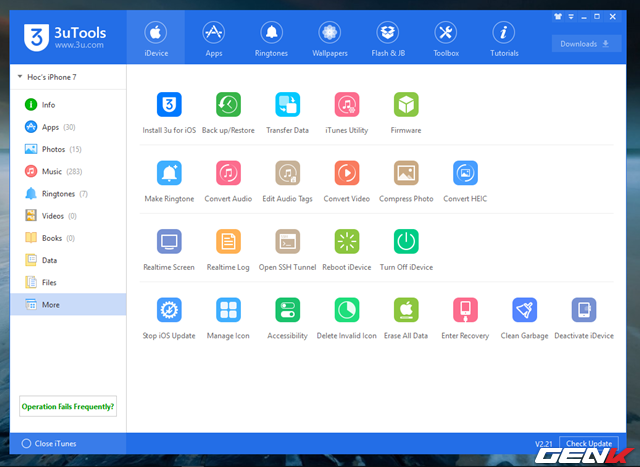Open Delete Invalid Icon tool
The height and width of the screenshot is (467, 640).
tap(347, 310)
